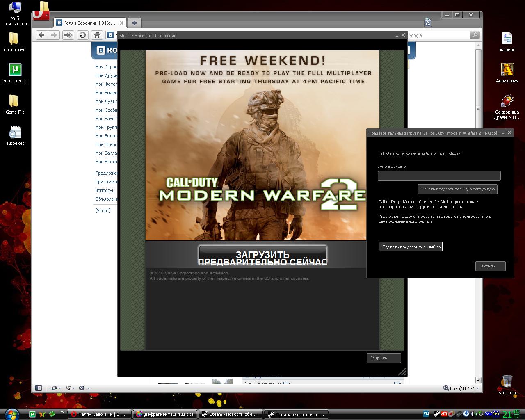Close the Modern Warfare 2 preload dialog
Screen dimensions: 525x420
pyautogui.click(x=509, y=132)
